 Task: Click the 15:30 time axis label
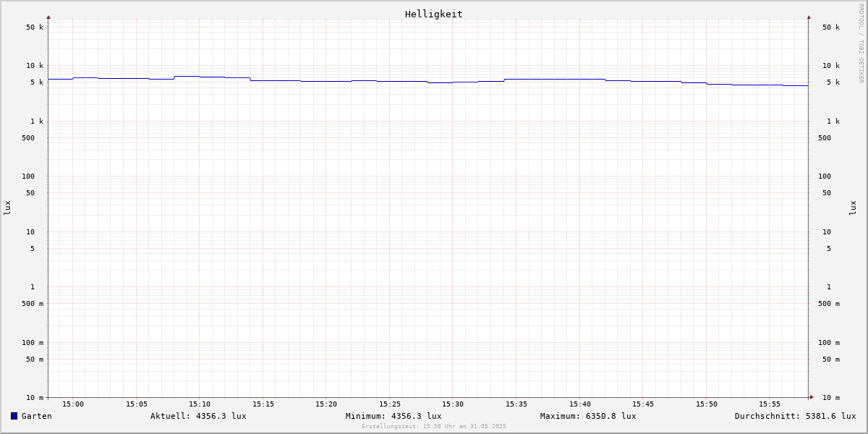(453, 404)
